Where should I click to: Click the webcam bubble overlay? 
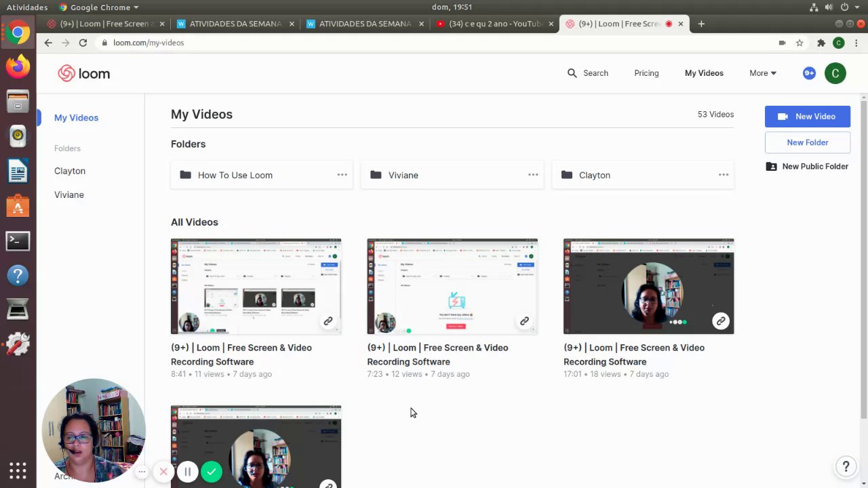pos(94,430)
